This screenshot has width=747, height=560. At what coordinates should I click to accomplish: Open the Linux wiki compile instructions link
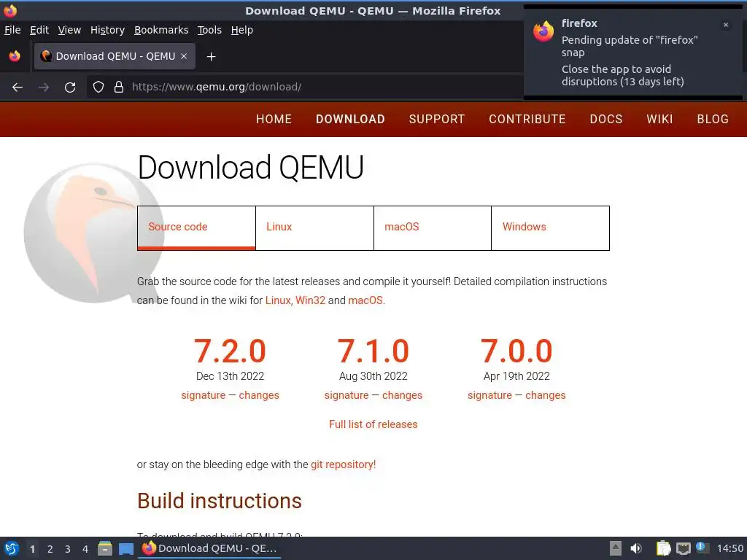278,300
